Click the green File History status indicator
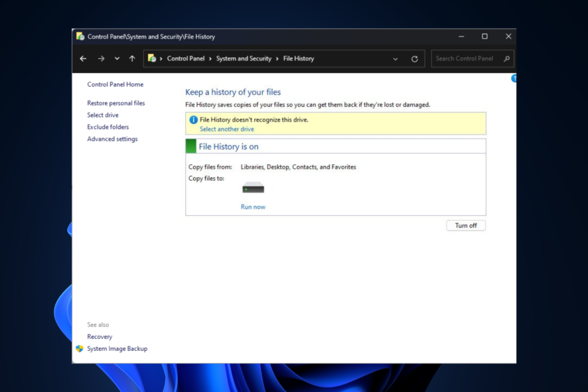The image size is (588, 392). click(x=191, y=146)
